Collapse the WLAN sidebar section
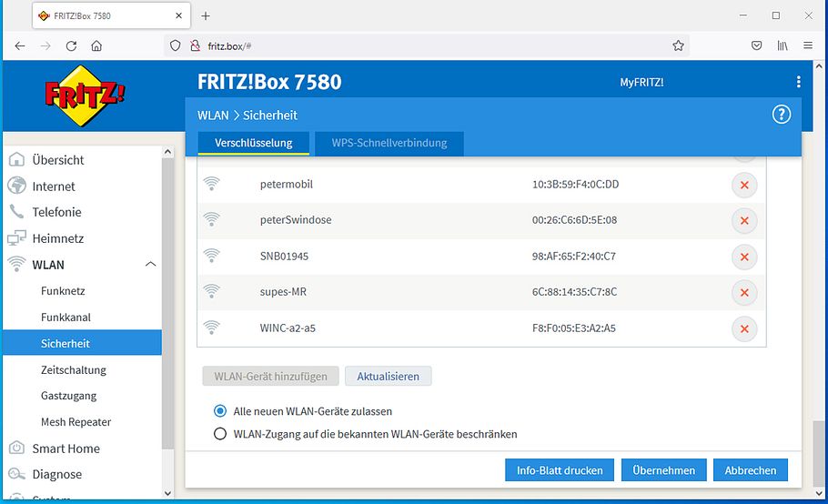828x504 pixels. 150,265
